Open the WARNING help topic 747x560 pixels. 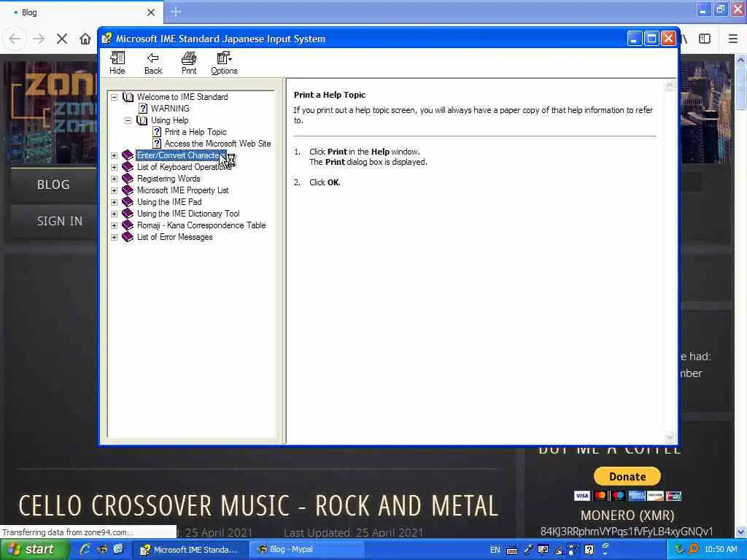coord(170,109)
